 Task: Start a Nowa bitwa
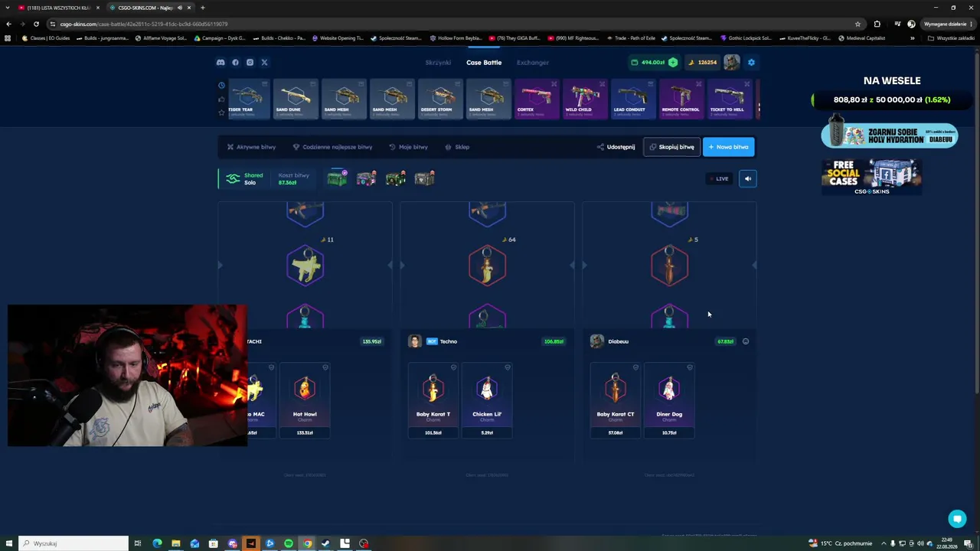(728, 147)
